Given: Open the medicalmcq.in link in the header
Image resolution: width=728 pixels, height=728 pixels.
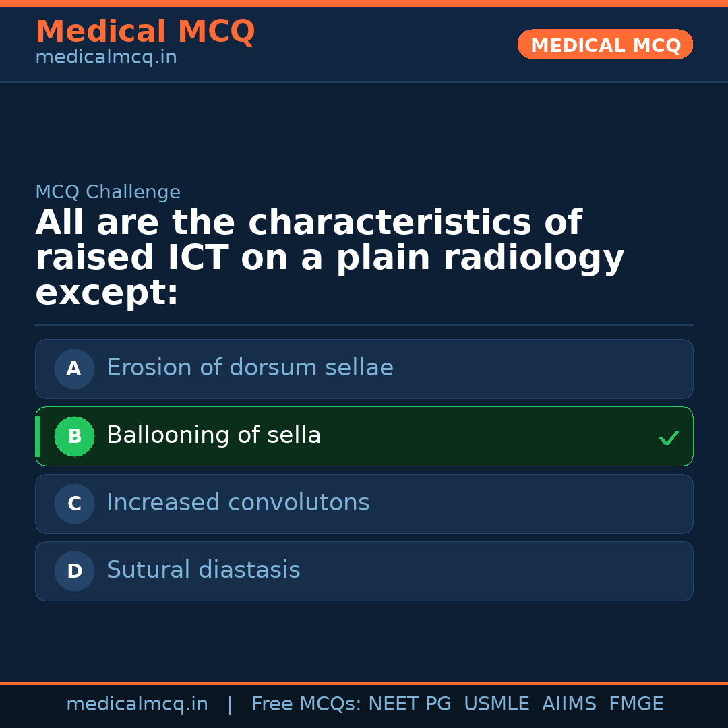Looking at the screenshot, I should [x=106, y=57].
